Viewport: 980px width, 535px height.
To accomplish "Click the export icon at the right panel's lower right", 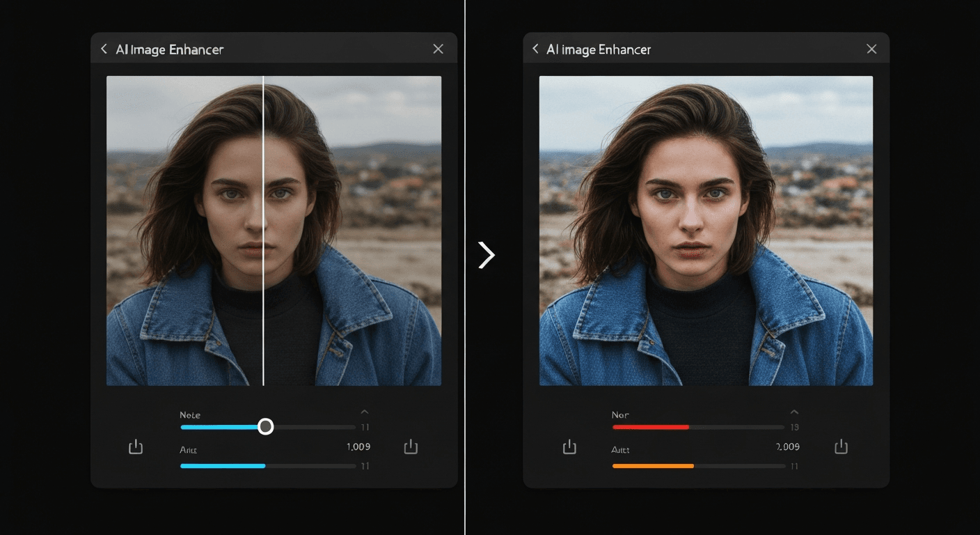I will tap(841, 447).
